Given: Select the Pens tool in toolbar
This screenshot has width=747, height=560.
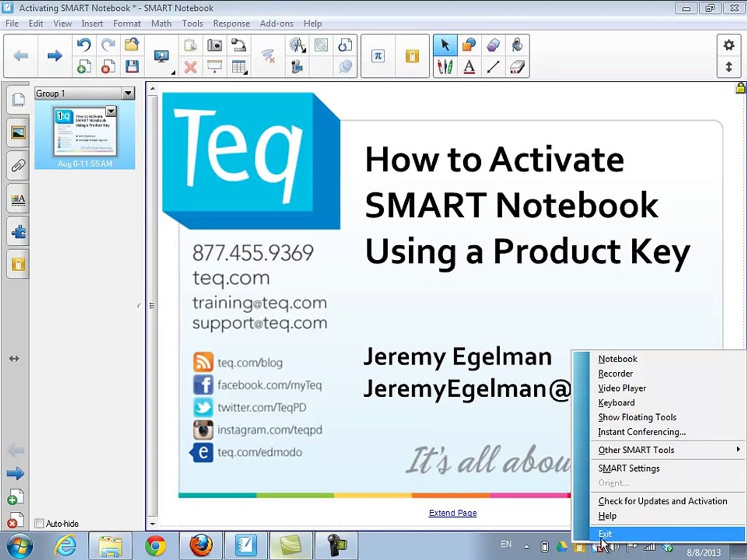Looking at the screenshot, I should click(445, 67).
